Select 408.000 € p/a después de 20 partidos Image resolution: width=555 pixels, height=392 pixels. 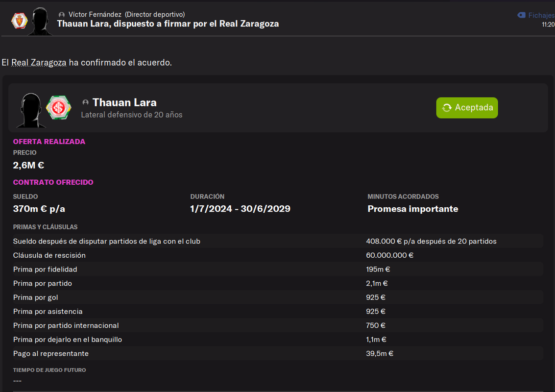click(x=431, y=241)
